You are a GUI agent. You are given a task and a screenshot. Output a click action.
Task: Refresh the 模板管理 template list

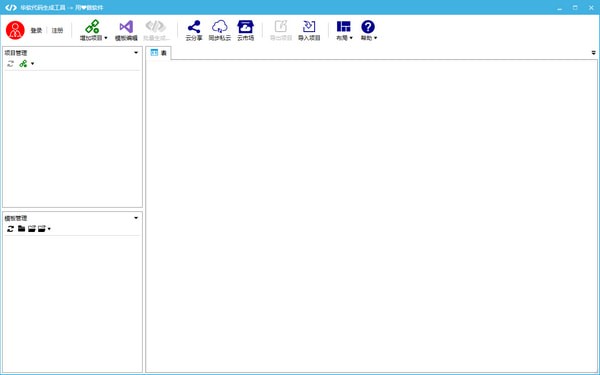[10, 229]
